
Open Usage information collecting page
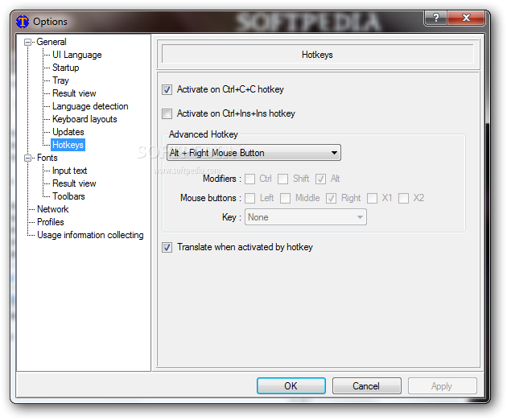pyautogui.click(x=90, y=235)
